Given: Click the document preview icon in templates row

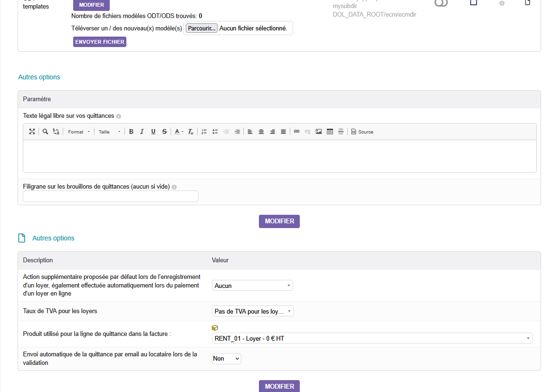Looking at the screenshot, I should tap(528, 2).
